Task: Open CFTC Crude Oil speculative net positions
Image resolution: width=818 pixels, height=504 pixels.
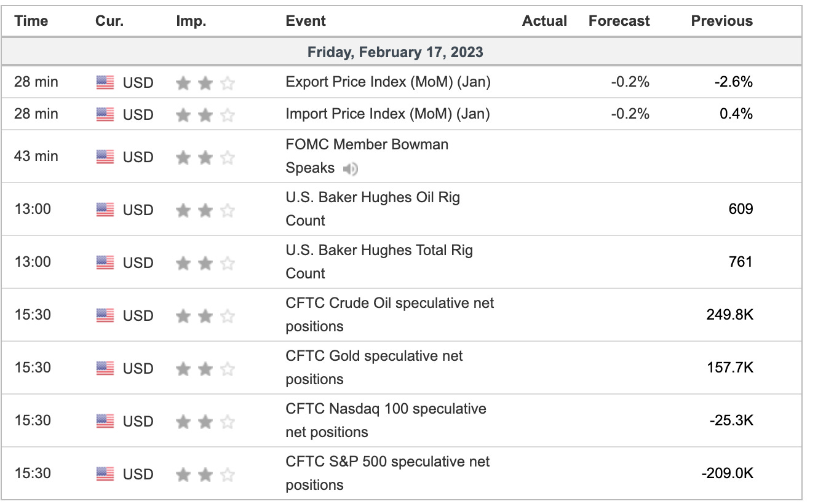Action: (x=390, y=315)
